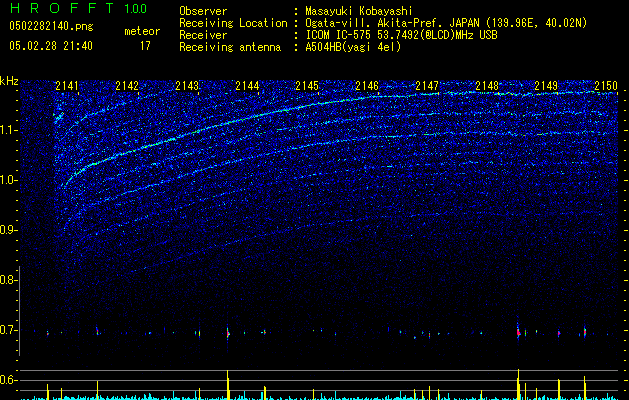This screenshot has width=629, height=400.
Task: Click the Receiving Location coordinates line
Action: (x=446, y=23)
